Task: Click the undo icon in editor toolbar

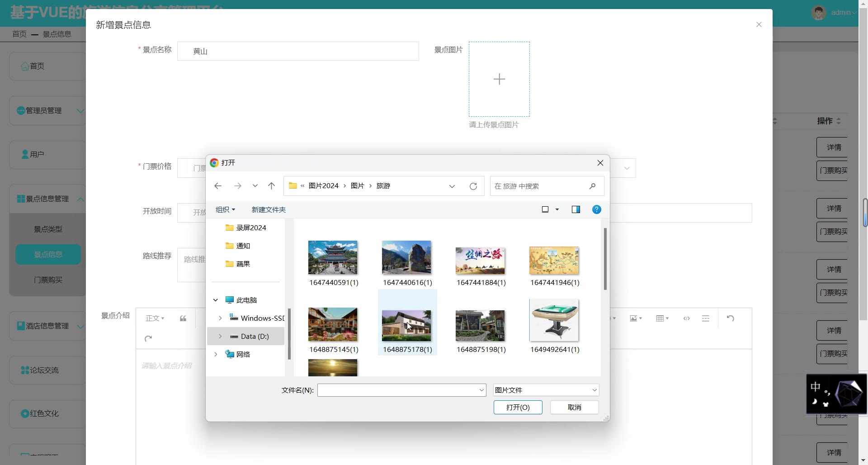Action: [730, 318]
